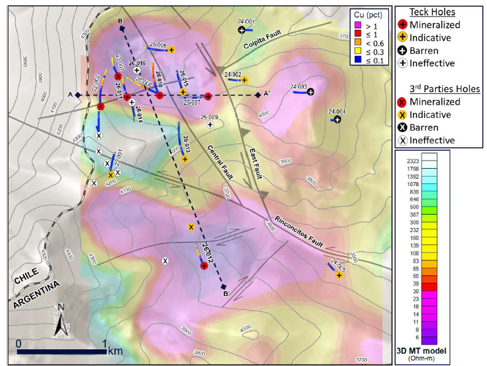
Task: Select mineralized hole marker 26-012
Action: pos(204,266)
